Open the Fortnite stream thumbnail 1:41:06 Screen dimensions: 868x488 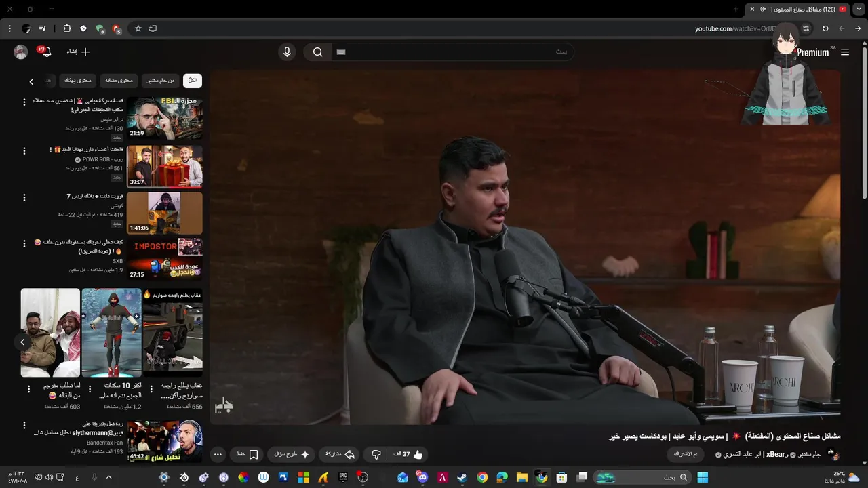(165, 213)
